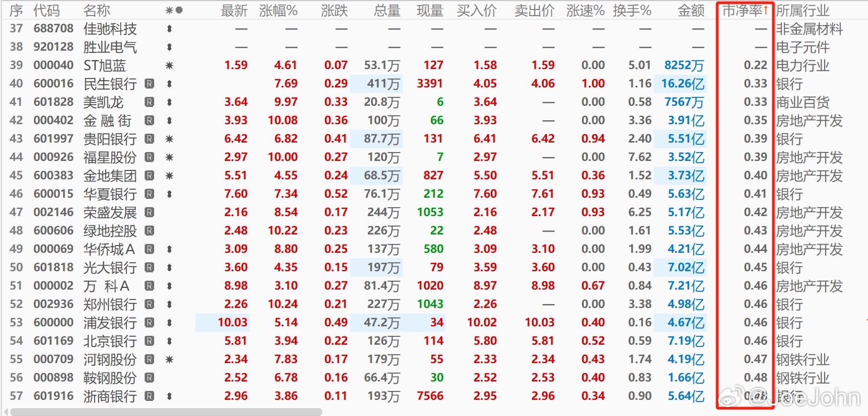Click the R badge beside 绿地控股
Viewport: 868px width, 416px height.
point(149,231)
